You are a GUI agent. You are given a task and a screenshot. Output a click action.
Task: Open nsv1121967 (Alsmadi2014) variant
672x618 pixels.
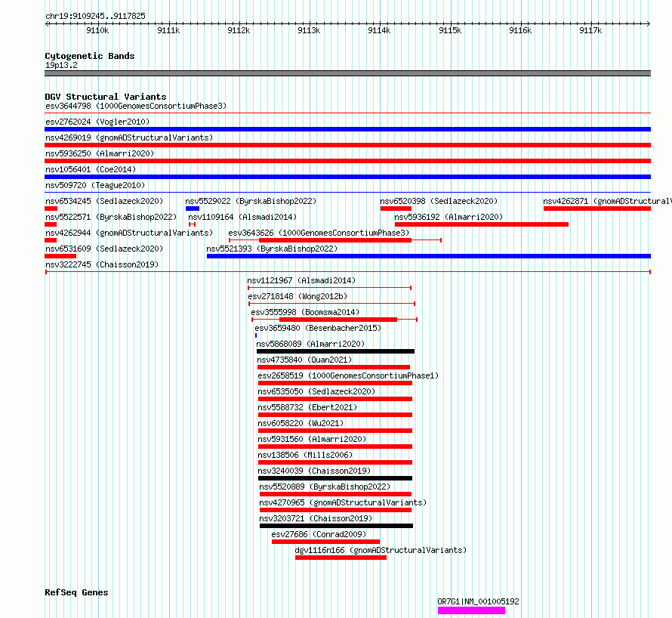[x=301, y=280]
